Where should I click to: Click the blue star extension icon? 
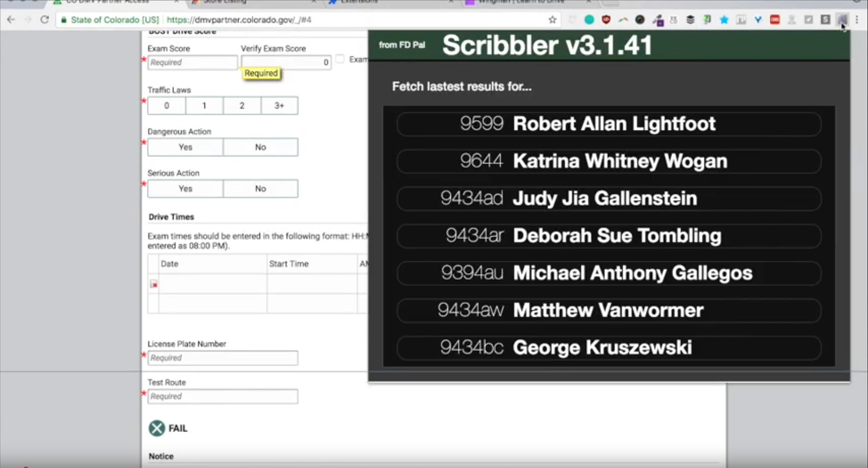(x=724, y=19)
